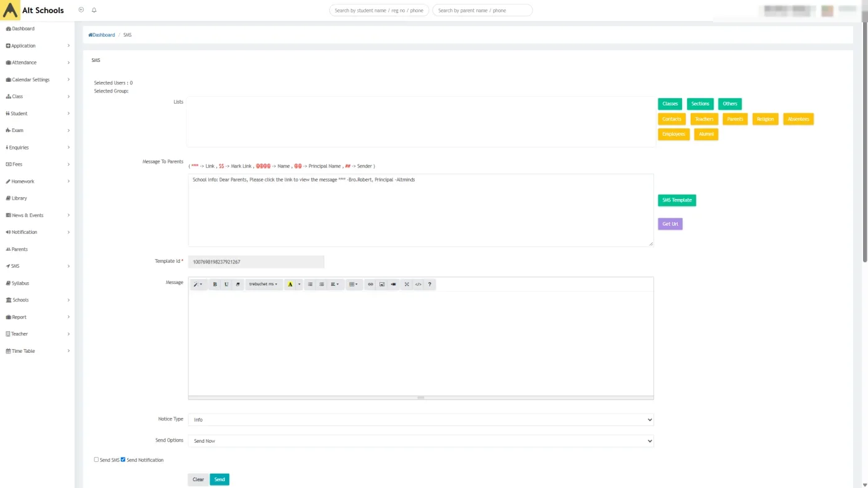
Task: Enable the Send SMS checkbox
Action: pyautogui.click(x=96, y=459)
